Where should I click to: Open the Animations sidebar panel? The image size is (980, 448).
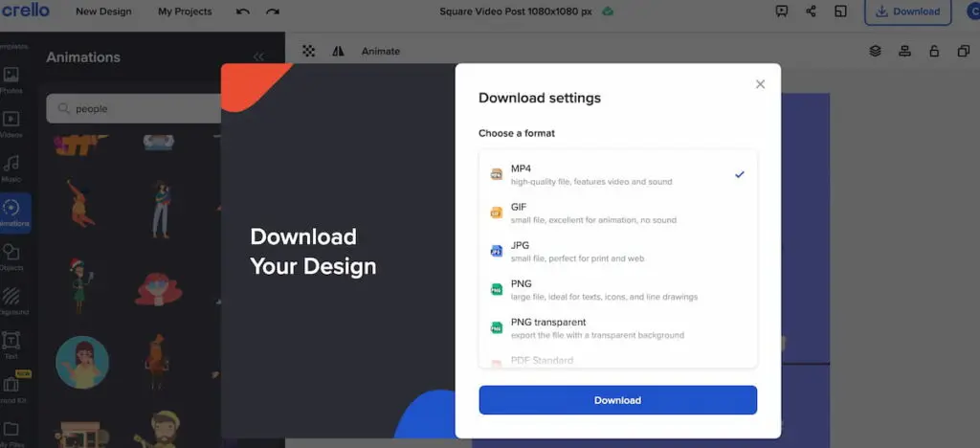(x=12, y=213)
